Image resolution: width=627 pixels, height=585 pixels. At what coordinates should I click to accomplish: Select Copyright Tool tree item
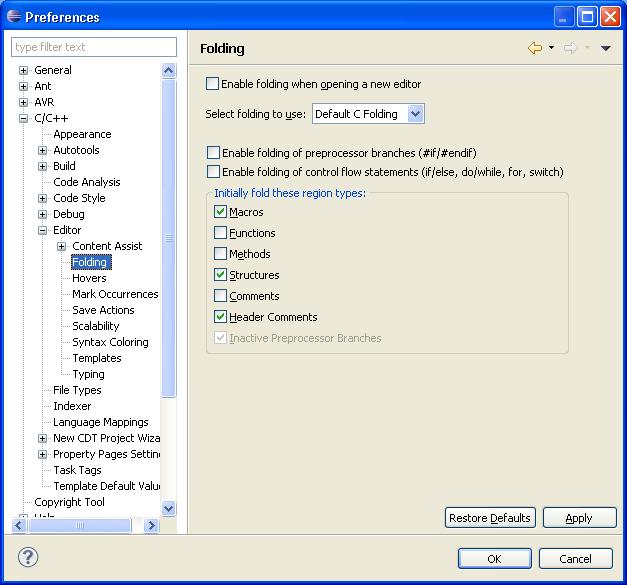click(69, 502)
